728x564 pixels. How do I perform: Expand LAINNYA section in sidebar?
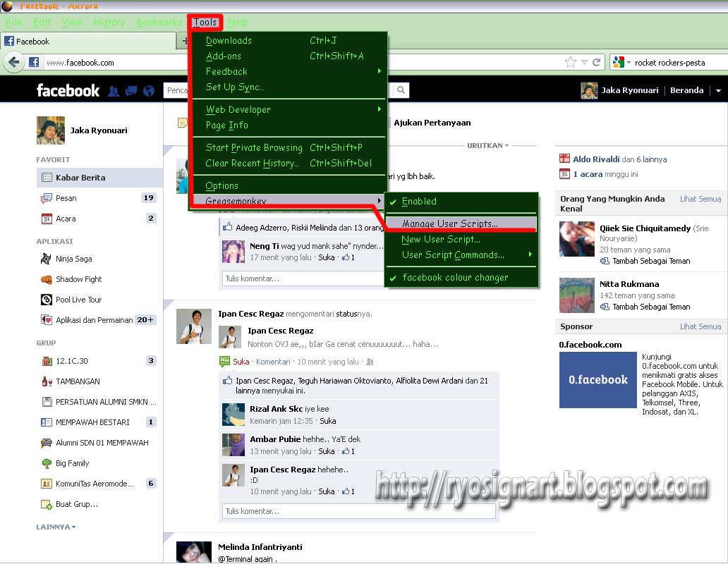(x=56, y=527)
